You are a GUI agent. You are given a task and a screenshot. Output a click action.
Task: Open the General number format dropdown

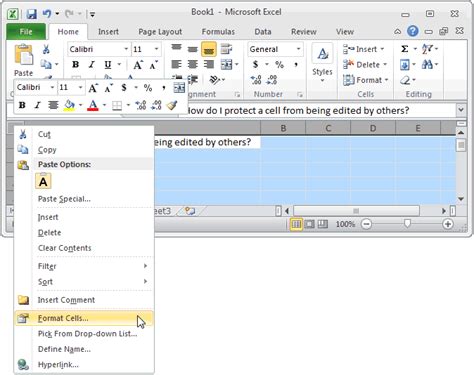tap(298, 49)
